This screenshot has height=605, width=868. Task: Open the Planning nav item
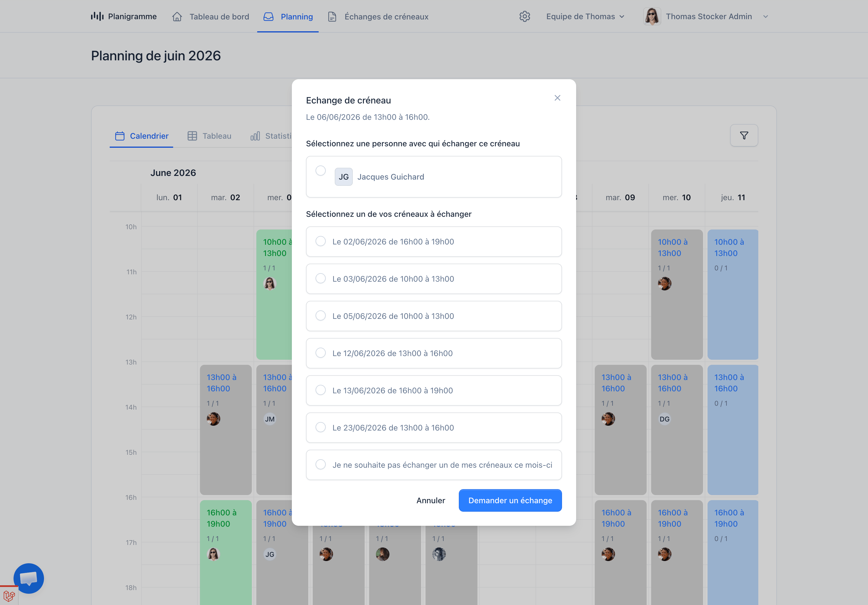[288, 17]
